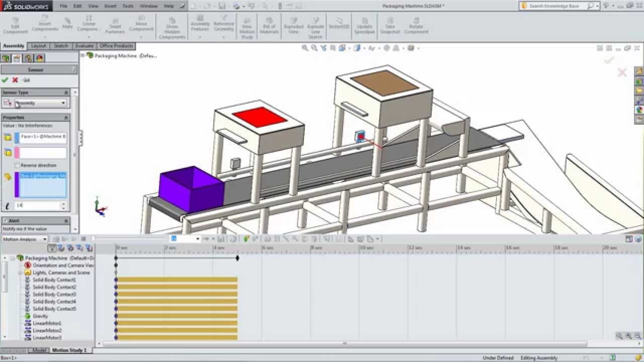The height and width of the screenshot is (362, 644).
Task: Collapse the Properties section
Action: click(66, 117)
